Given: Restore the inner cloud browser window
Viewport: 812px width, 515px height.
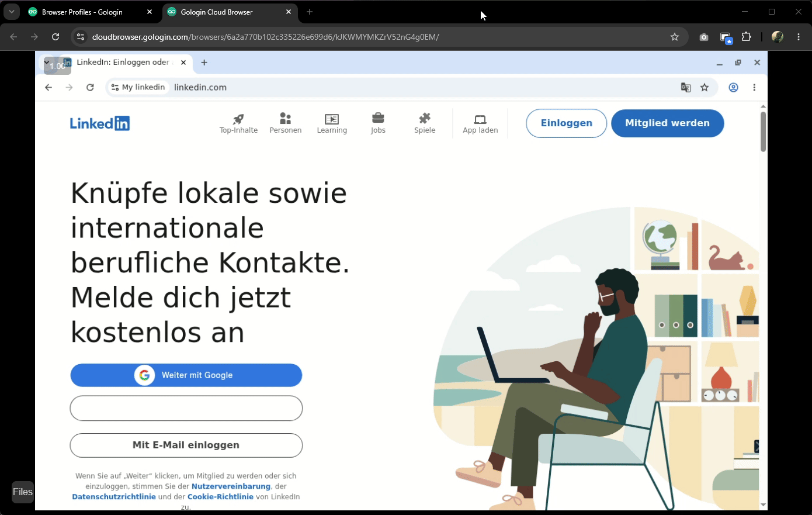Looking at the screenshot, I should pos(738,63).
